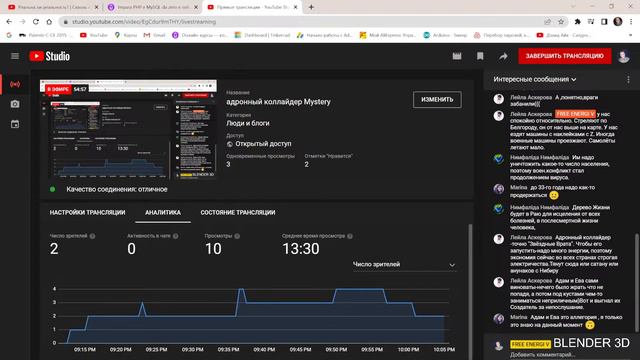Screen dimensions: 640x360
Task: Select the Webcam camera icon in sidebar
Action: pyautogui.click(x=15, y=104)
